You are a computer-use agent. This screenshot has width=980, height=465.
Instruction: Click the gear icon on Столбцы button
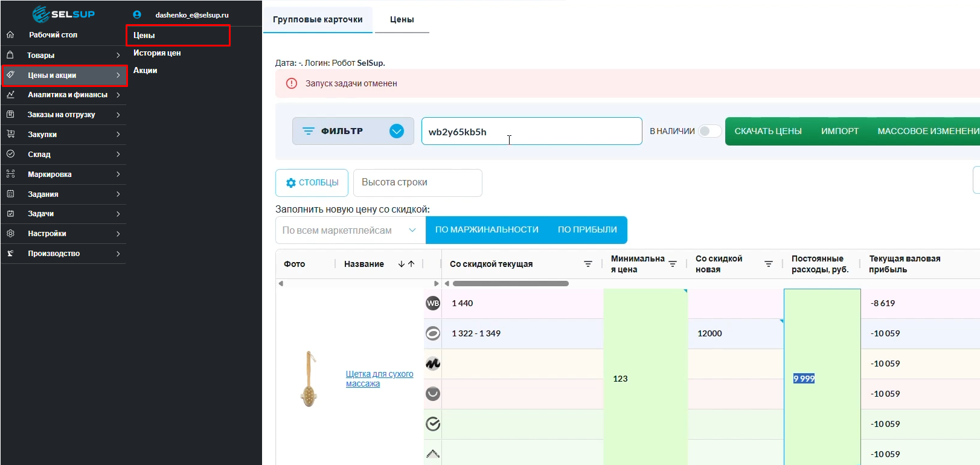click(x=290, y=183)
